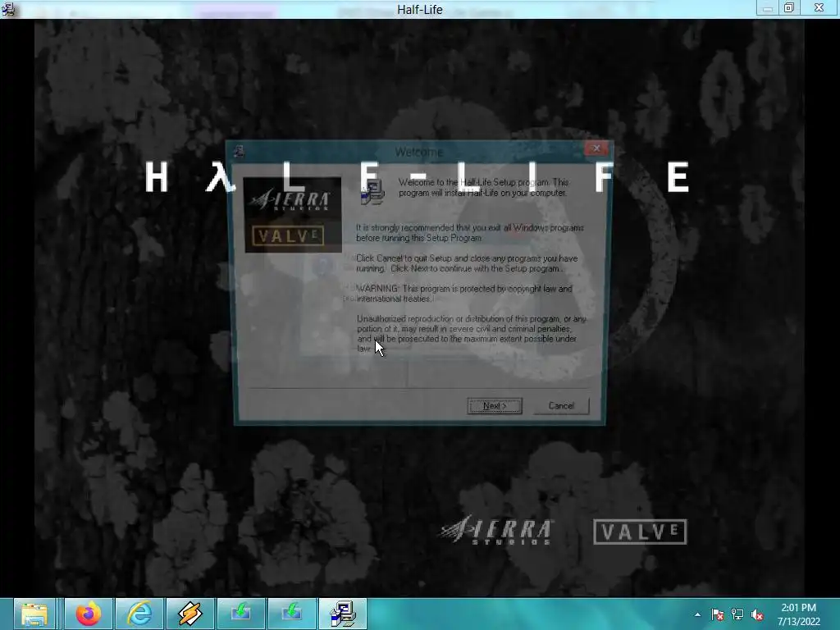The image size is (840, 630).
Task: Click the 'WARNING: This program is protected' text
Action: tap(464, 294)
